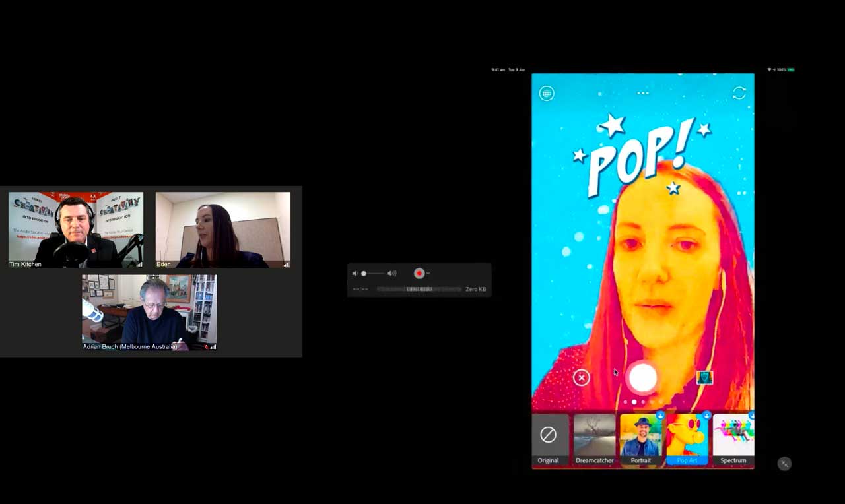This screenshot has height=504, width=845.
Task: Open the last captured photo thumbnail
Action: 704,377
